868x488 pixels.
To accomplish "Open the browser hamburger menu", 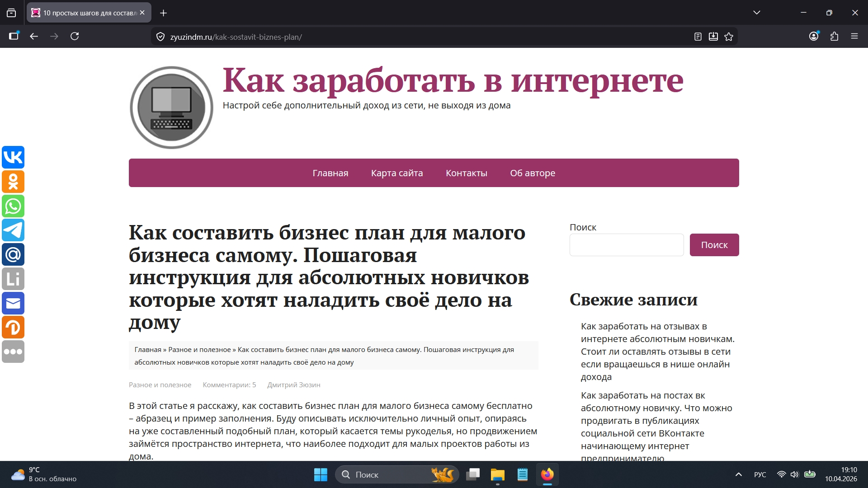I will pos(854,36).
